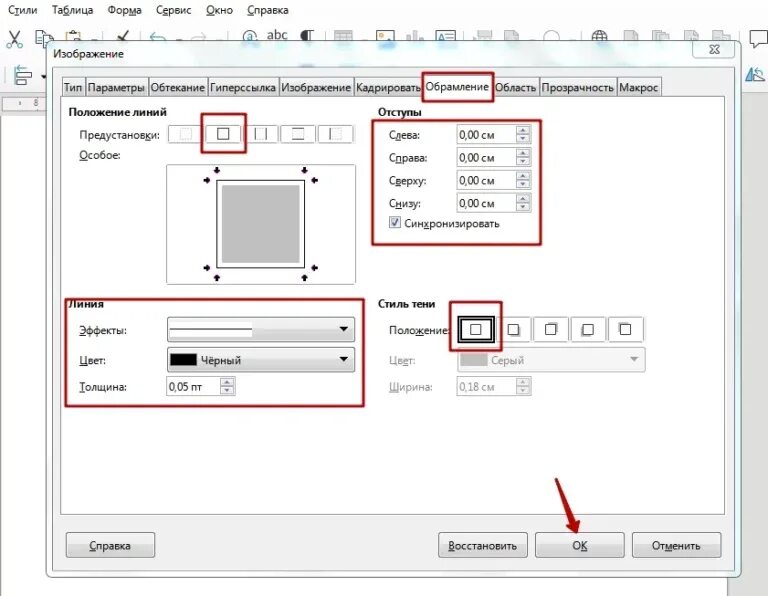Increase the shadow Ширина value
The image size is (768, 596).
click(x=523, y=382)
